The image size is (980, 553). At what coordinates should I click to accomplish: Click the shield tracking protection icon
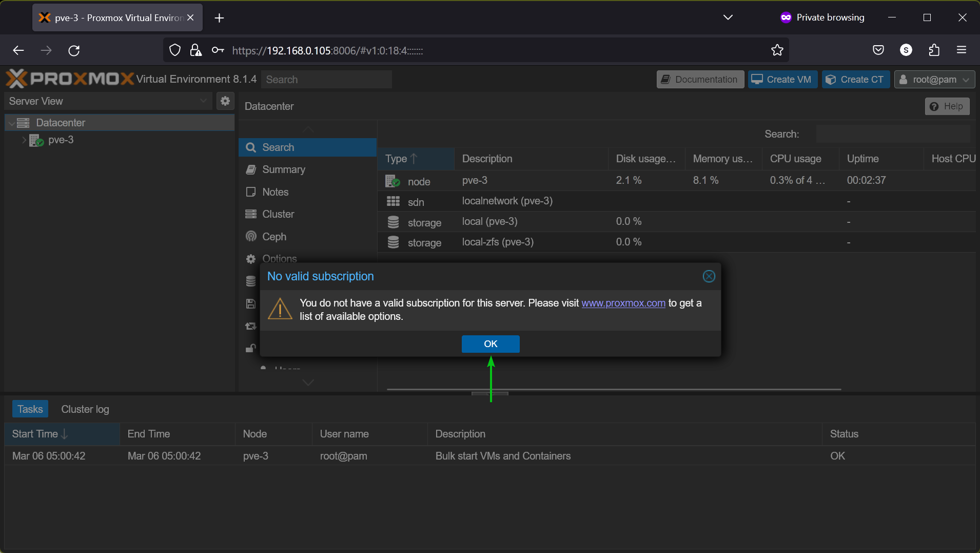[175, 50]
